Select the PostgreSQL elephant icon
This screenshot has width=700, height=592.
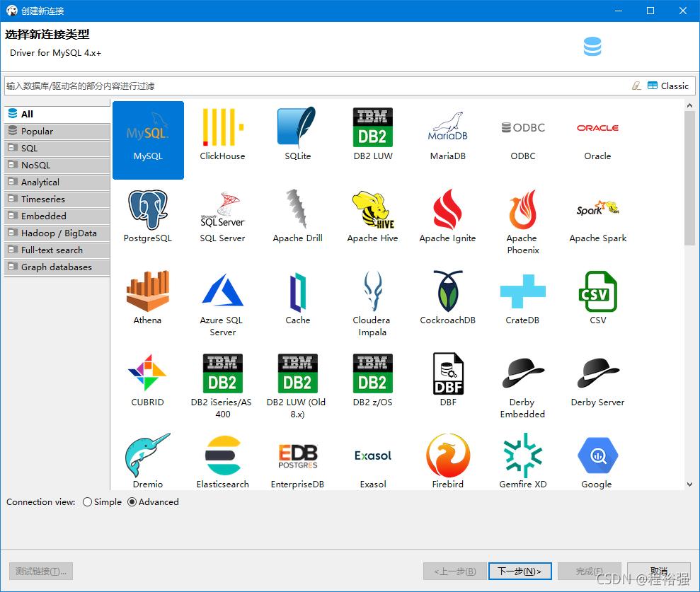click(148, 209)
